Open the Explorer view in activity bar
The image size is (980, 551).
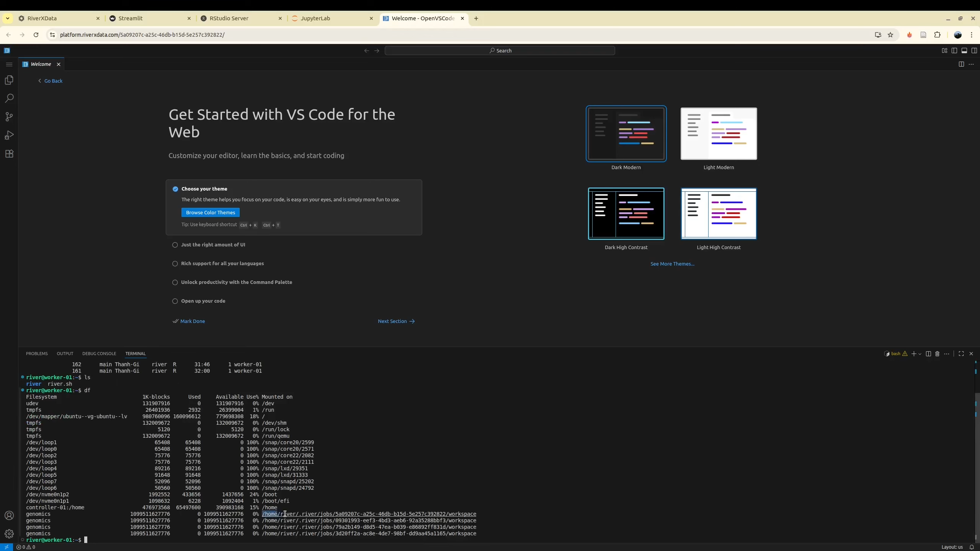pyautogui.click(x=9, y=80)
